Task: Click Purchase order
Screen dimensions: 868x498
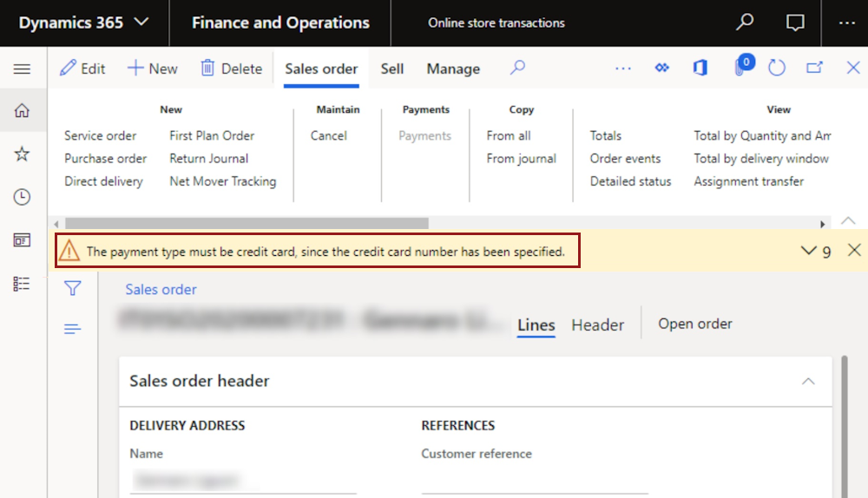Action: (x=105, y=158)
